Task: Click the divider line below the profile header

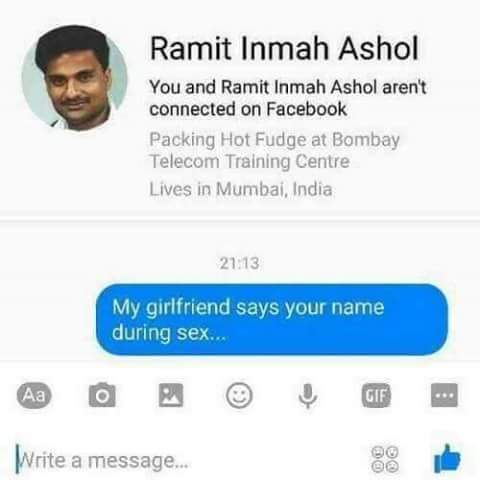Action: 240,219
